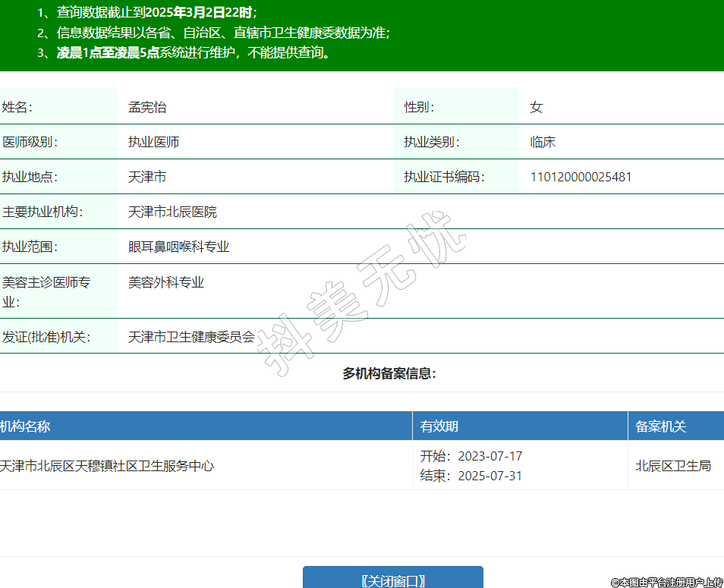The width and height of the screenshot is (724, 588).
Task: Click the 临床 practice category value
Action: [x=543, y=142]
